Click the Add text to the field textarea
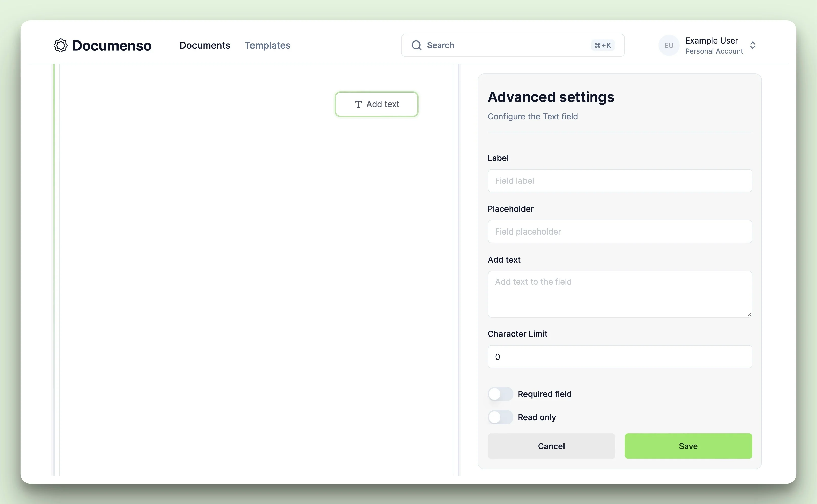Viewport: 817px width, 504px height. [619, 294]
